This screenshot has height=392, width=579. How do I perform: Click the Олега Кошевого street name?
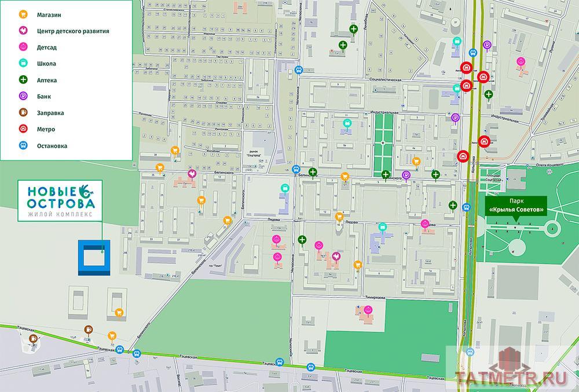click(549, 165)
